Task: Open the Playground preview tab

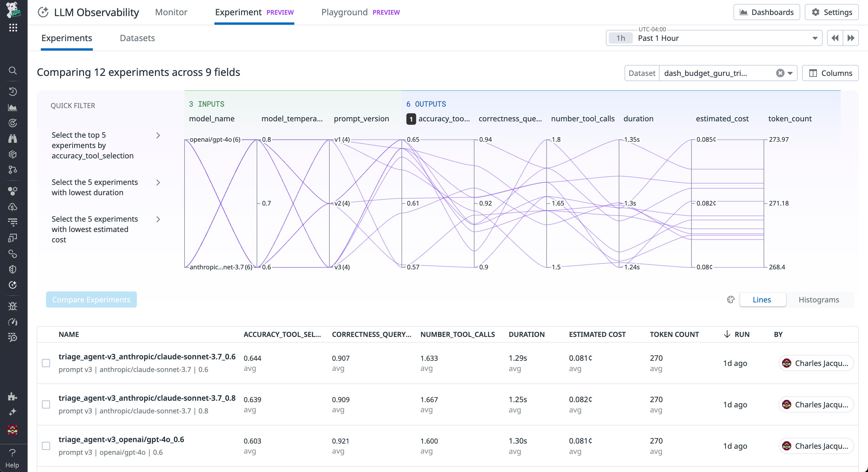Action: pyautogui.click(x=344, y=12)
